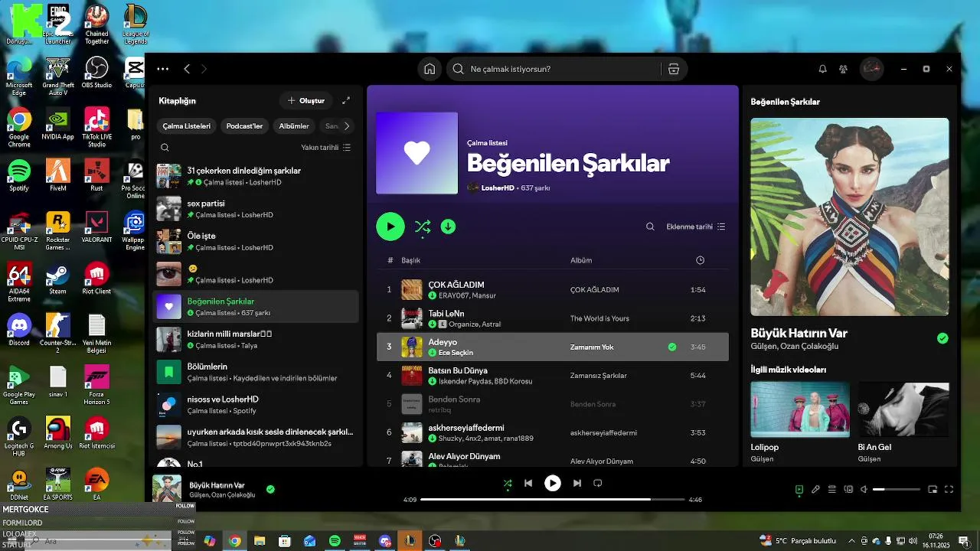Image resolution: width=980 pixels, height=551 pixels.
Task: Select 'Çalma Listeleri' filter chip
Action: 187,126
